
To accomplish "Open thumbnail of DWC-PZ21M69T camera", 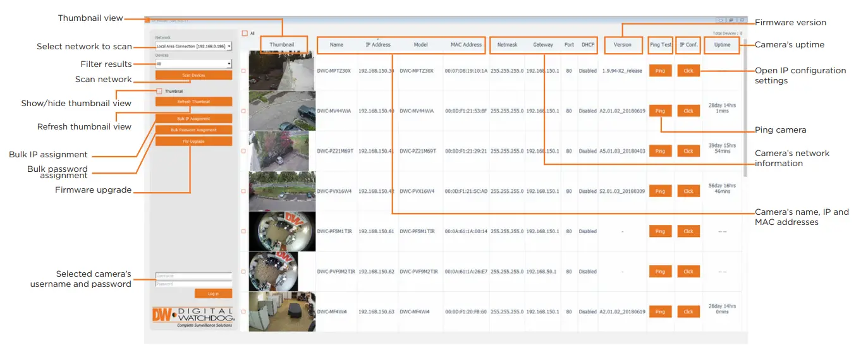I will click(279, 151).
